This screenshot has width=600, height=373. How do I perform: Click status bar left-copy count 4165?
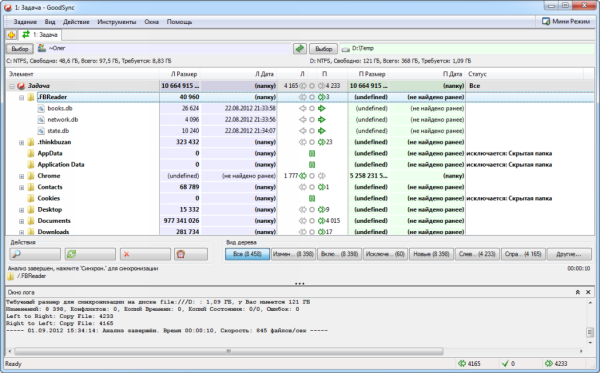click(x=469, y=363)
